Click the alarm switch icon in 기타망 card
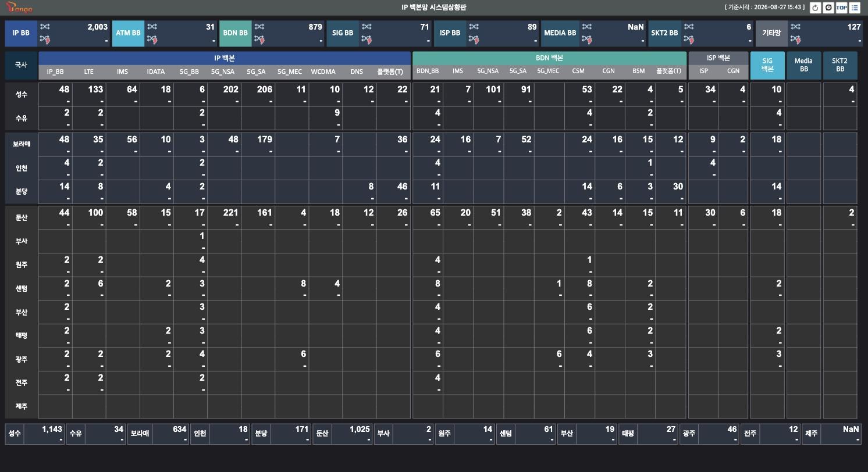The image size is (868, 472). (x=796, y=40)
